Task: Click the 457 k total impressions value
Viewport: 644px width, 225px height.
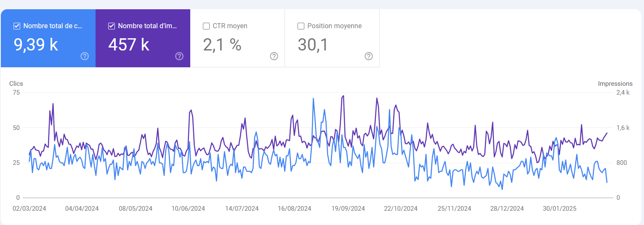Action: pos(129,44)
